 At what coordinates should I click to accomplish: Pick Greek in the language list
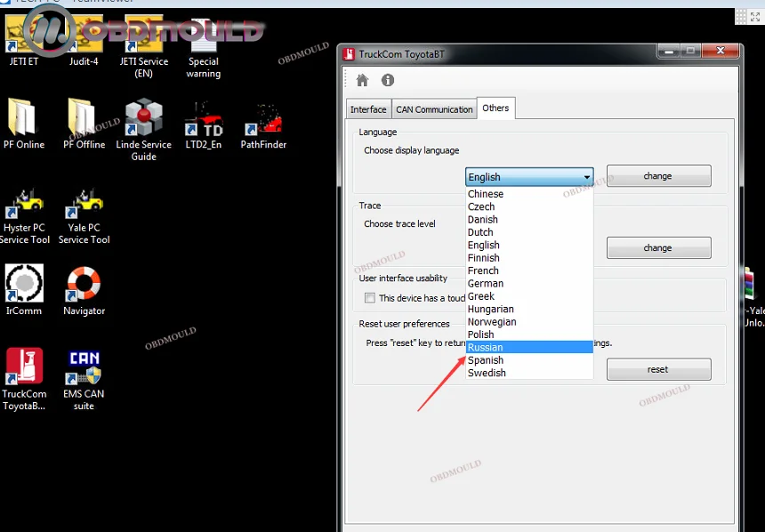click(x=529, y=296)
